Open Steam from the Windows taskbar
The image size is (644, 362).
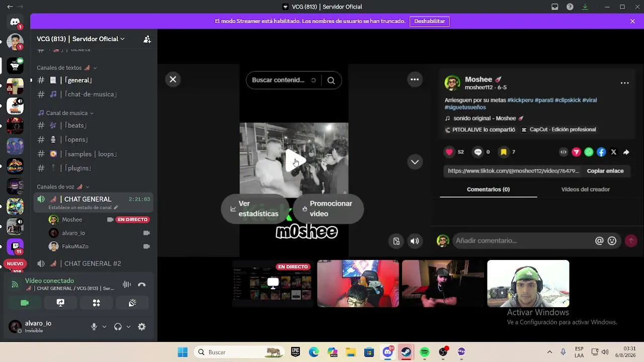point(406,352)
